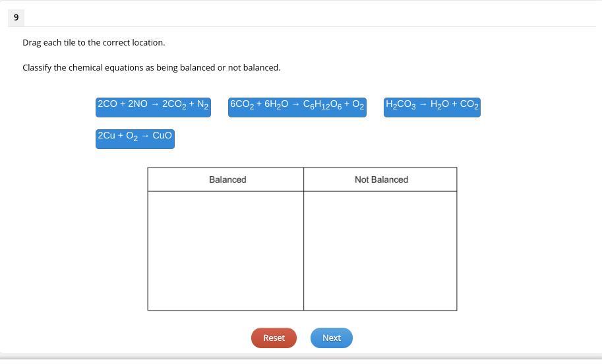
Task: Go to the next question with Next
Action: click(x=331, y=338)
